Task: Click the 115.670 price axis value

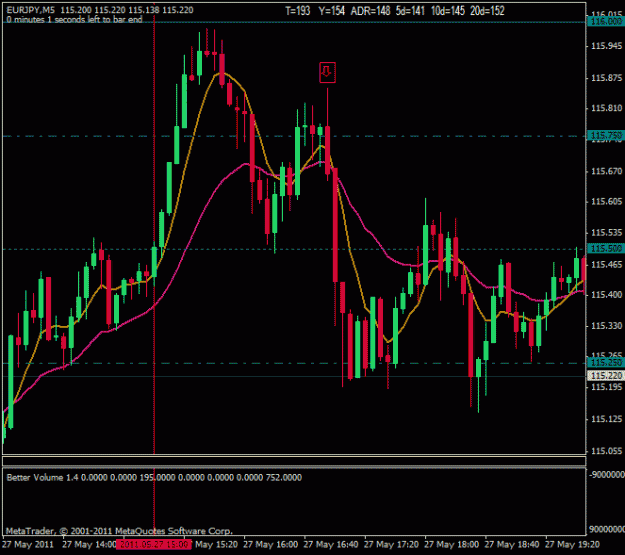Action: coord(606,171)
